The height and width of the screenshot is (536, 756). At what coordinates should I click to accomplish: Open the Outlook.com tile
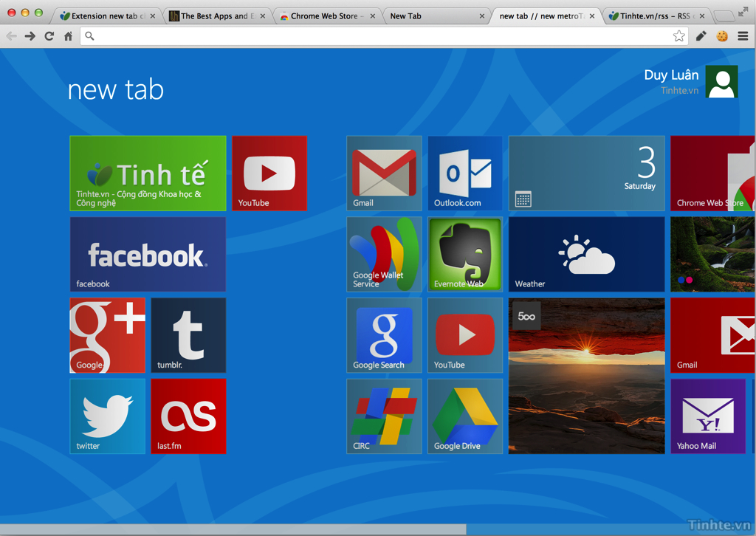pyautogui.click(x=465, y=173)
